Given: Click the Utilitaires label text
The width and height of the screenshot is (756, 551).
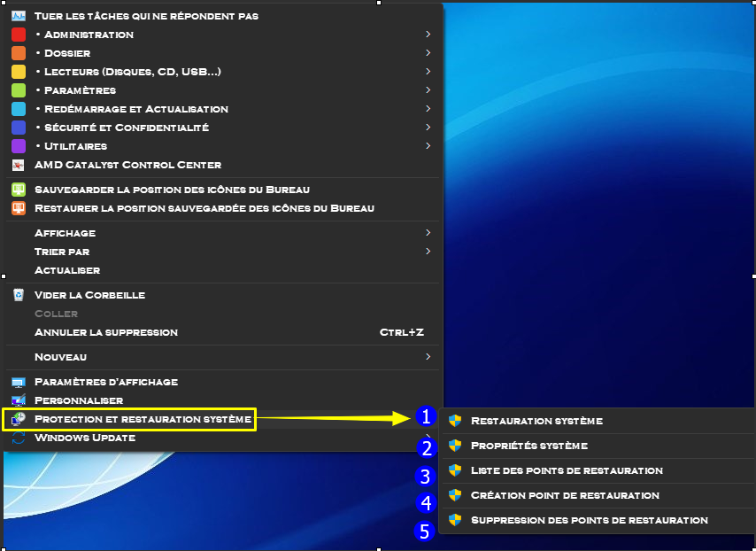Looking at the screenshot, I should (76, 146).
